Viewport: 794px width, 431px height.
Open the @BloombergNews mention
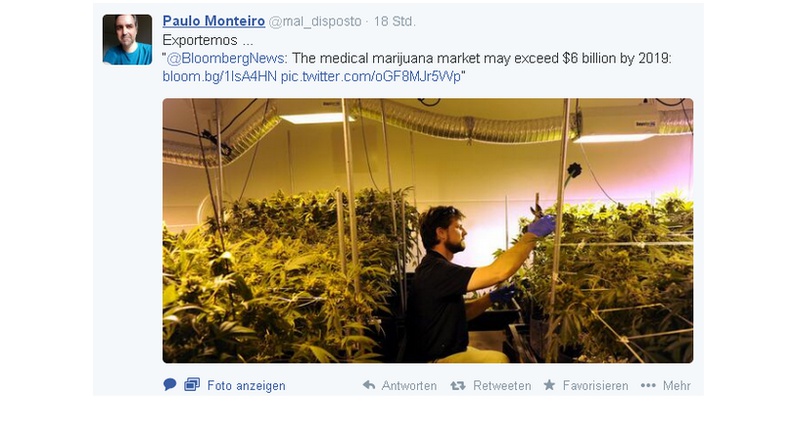point(225,58)
